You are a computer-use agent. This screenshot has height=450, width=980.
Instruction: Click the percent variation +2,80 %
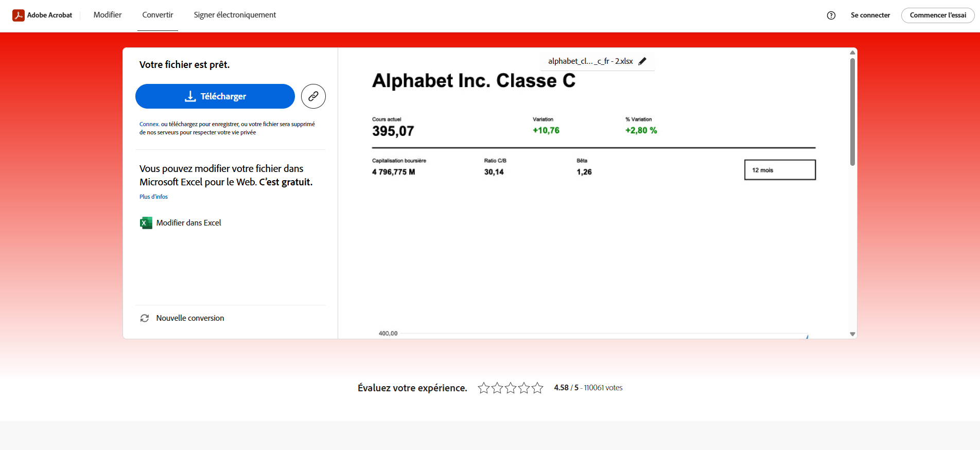(641, 130)
